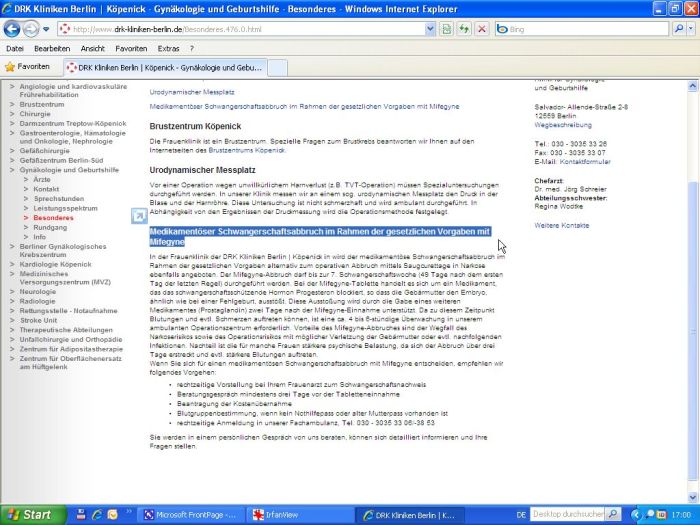Open Gynäkologie und Geburtshilfe in sidebar
This screenshot has height=525, width=700.
point(69,170)
